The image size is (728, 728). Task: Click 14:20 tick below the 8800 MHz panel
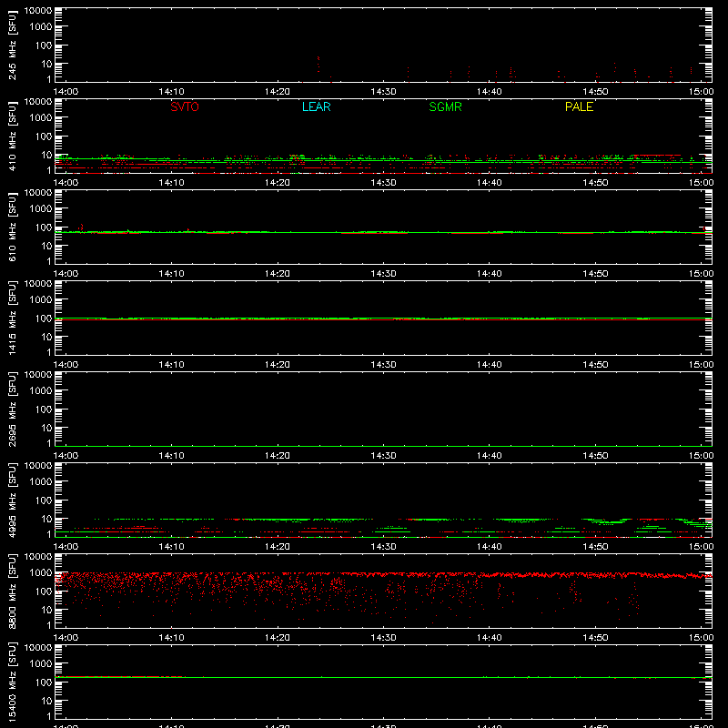[278, 638]
